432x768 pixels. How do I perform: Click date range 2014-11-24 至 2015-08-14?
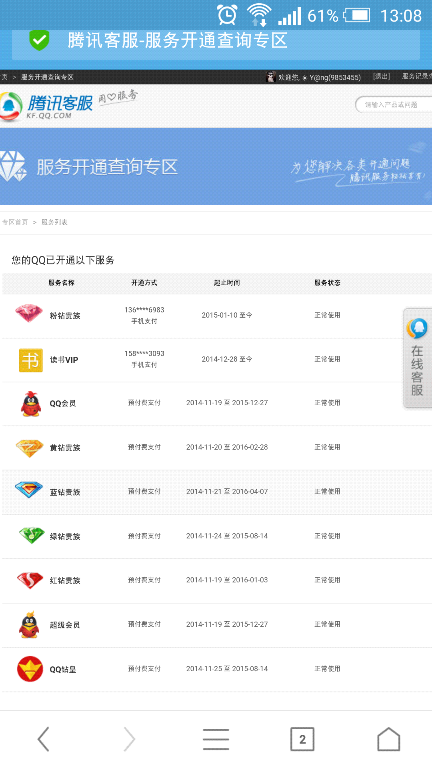coord(227,536)
